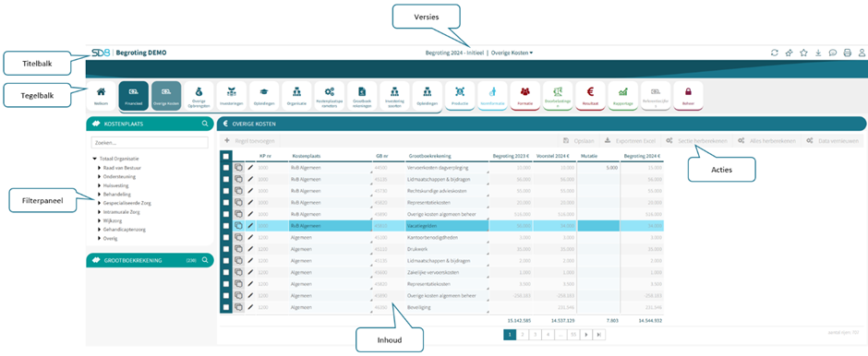
Task: Click the printer icon
Action: (x=847, y=53)
